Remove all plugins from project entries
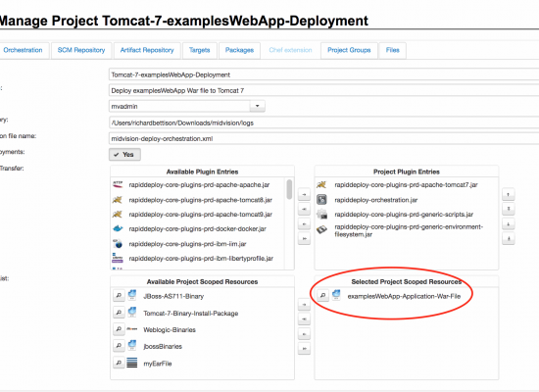The height and width of the screenshot is (392, 539). coord(304,239)
